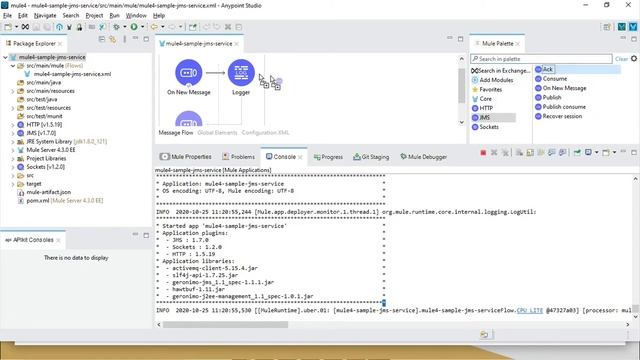Screen dimensions: 640x360
Task: Click Collapse All icon in Package Explorer
Action: (102, 39)
